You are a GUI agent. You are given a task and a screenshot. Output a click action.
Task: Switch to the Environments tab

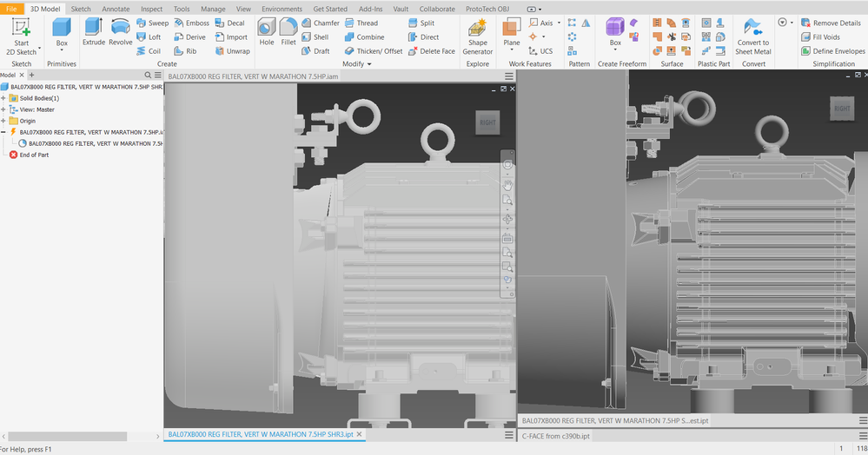pos(282,9)
